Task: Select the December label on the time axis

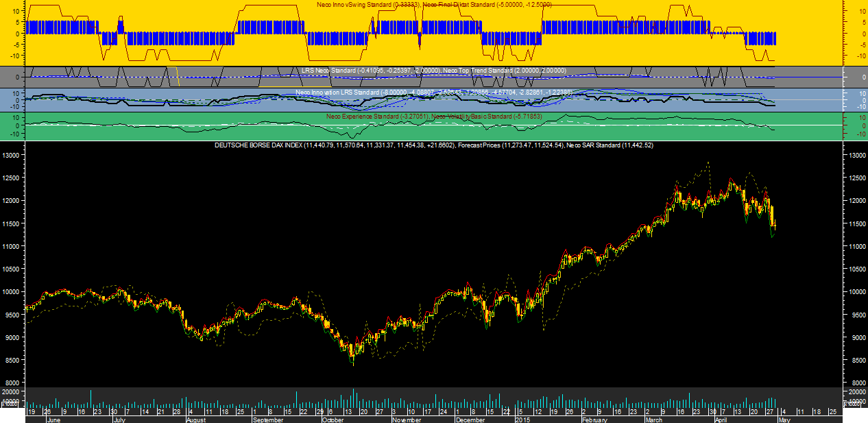Action: pos(470,419)
